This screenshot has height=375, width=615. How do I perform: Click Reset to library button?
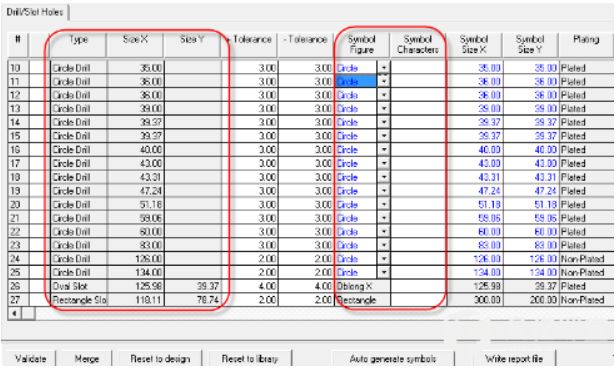(249, 359)
